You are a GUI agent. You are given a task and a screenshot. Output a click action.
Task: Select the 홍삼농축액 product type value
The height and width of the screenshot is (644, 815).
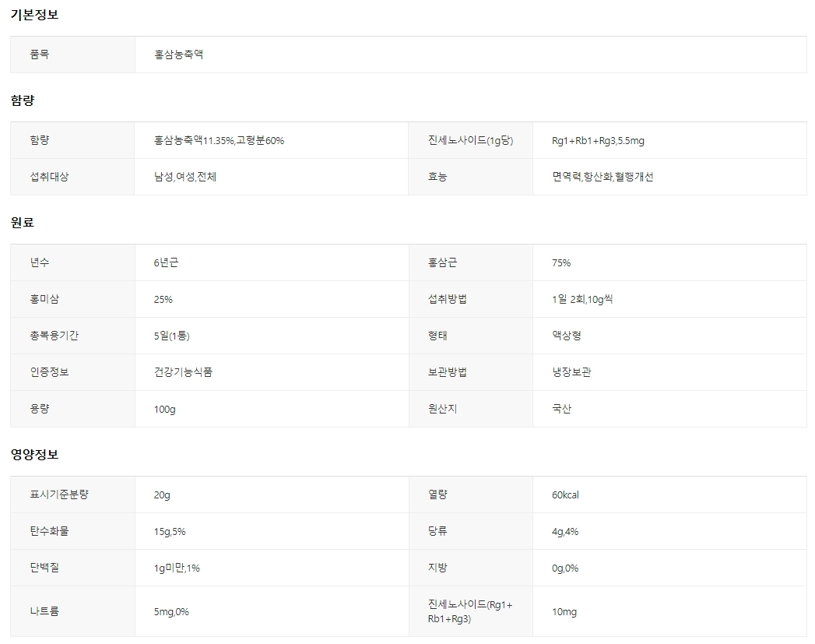pos(178,55)
